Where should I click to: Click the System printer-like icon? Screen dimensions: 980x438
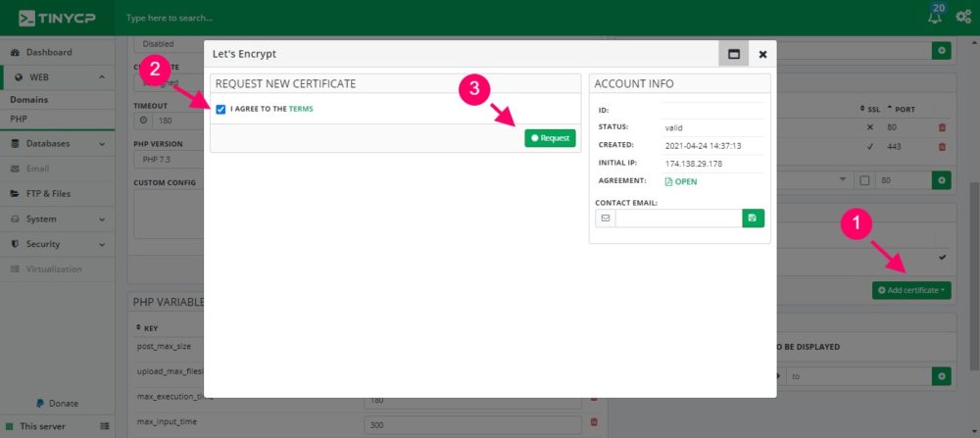[16, 219]
